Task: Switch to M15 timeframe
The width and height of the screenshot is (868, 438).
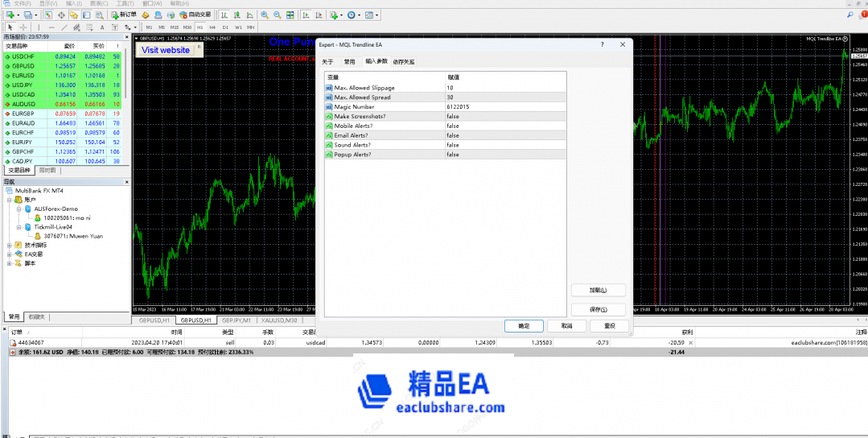Action: [x=175, y=27]
